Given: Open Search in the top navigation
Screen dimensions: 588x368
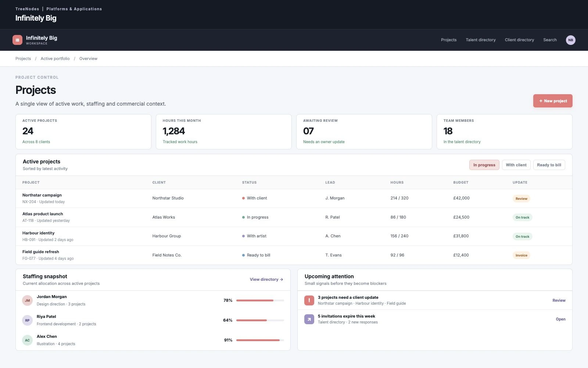Looking at the screenshot, I should coord(550,40).
